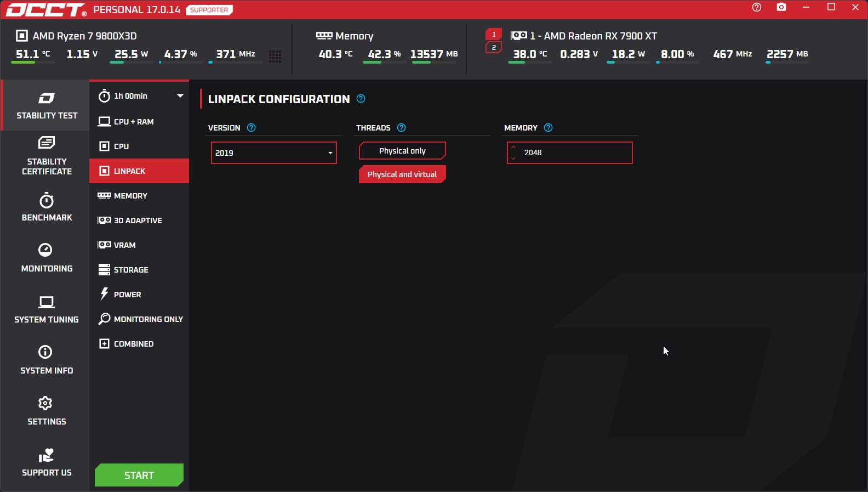This screenshot has width=868, height=492.
Task: Click the memory temperature 40.3 °C reading
Action: coord(336,54)
